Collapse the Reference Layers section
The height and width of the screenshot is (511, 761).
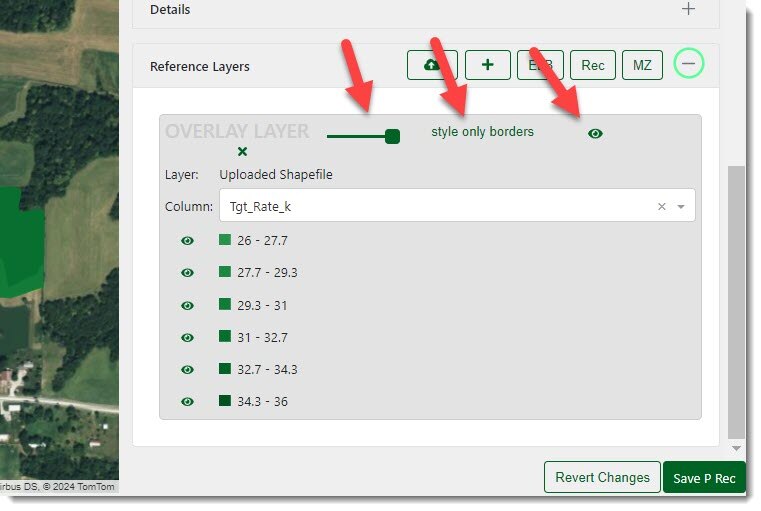688,65
